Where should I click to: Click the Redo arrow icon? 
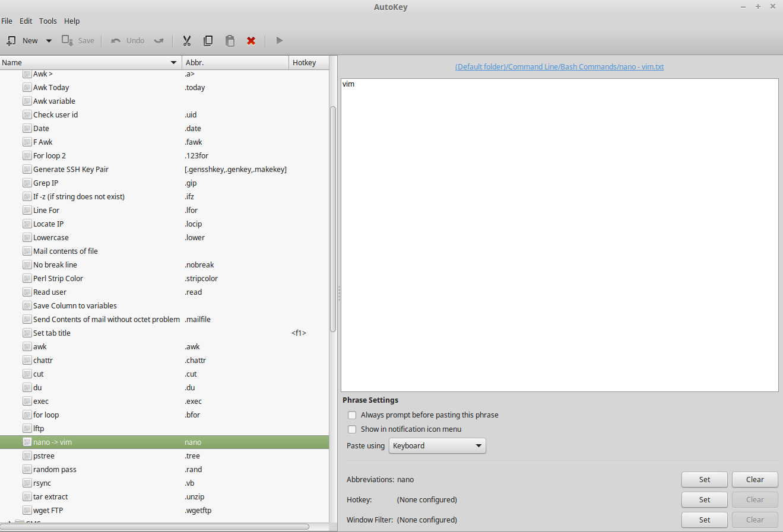pyautogui.click(x=158, y=41)
